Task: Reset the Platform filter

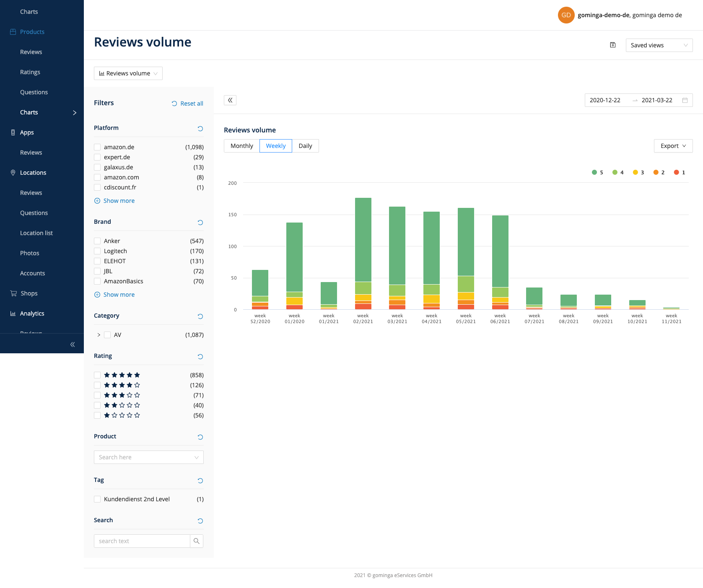Action: tap(200, 129)
